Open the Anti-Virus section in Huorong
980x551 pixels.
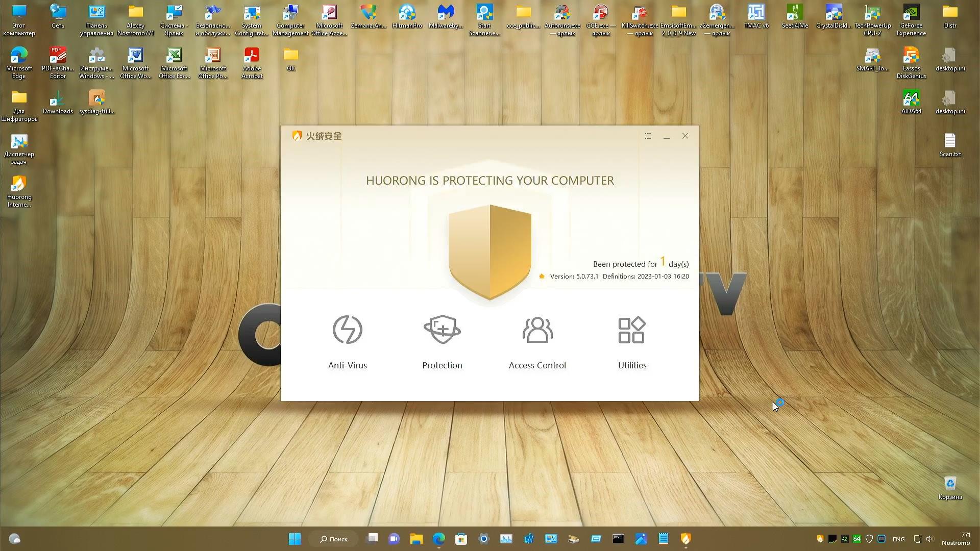click(347, 342)
